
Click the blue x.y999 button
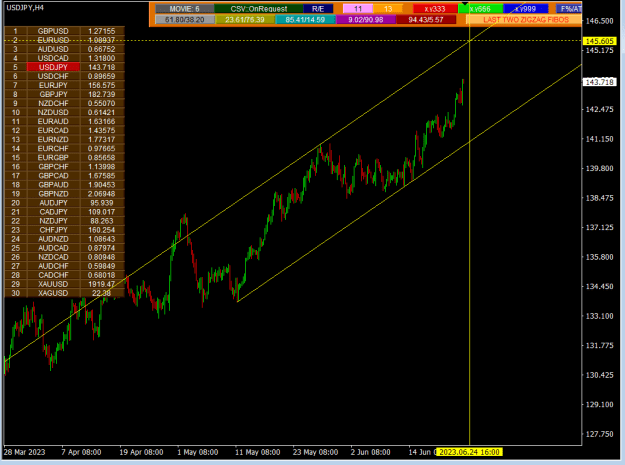(x=525, y=9)
